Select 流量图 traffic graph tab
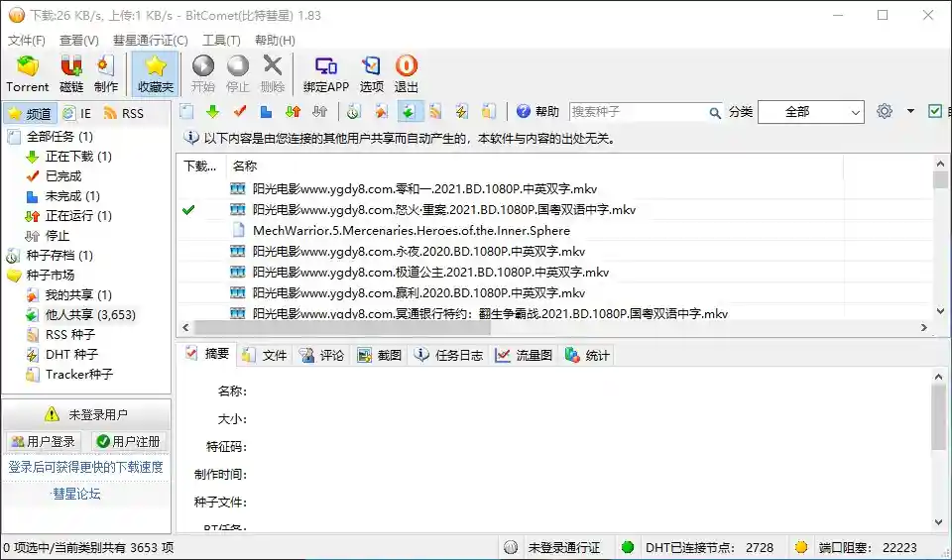952x560 pixels. (524, 355)
